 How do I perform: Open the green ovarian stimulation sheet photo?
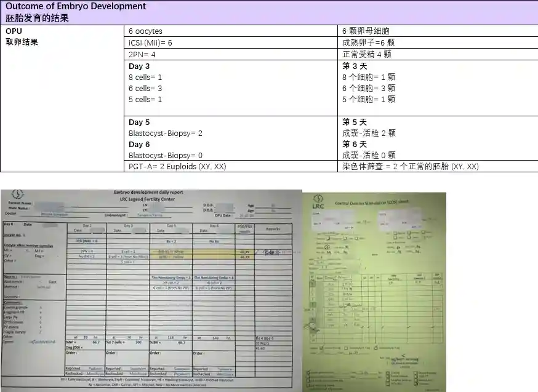[x=374, y=290]
